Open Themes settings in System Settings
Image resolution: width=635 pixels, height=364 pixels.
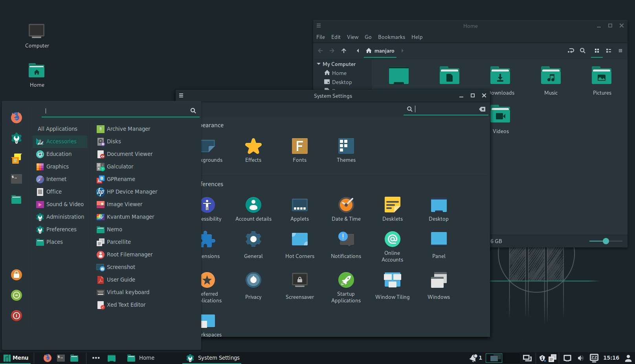(346, 150)
